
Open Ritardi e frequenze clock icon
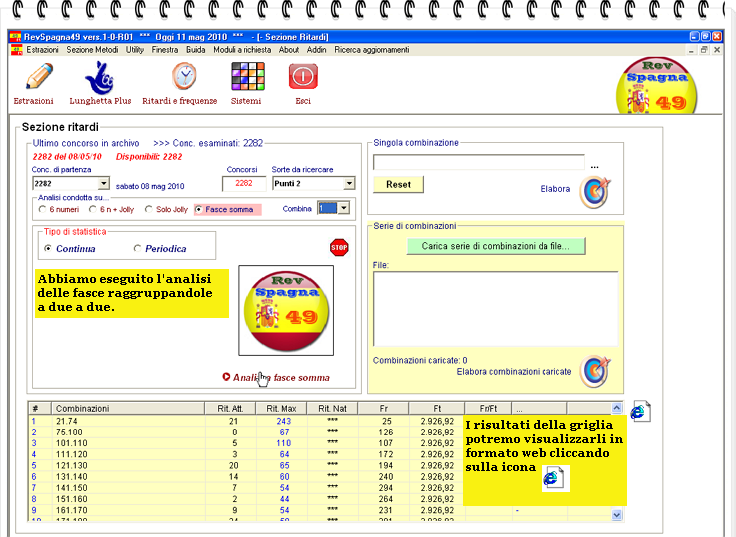tap(184, 77)
